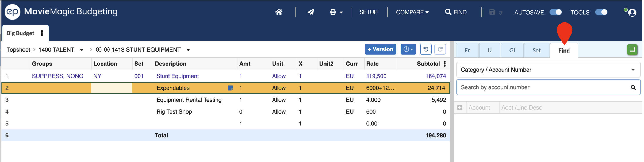Viewport: 644px width, 162px height.
Task: Click the previous account up arrow
Action: coord(99,49)
